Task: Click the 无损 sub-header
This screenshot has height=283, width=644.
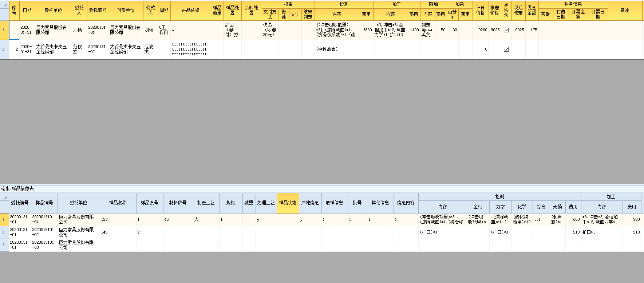Action: click(x=558, y=207)
